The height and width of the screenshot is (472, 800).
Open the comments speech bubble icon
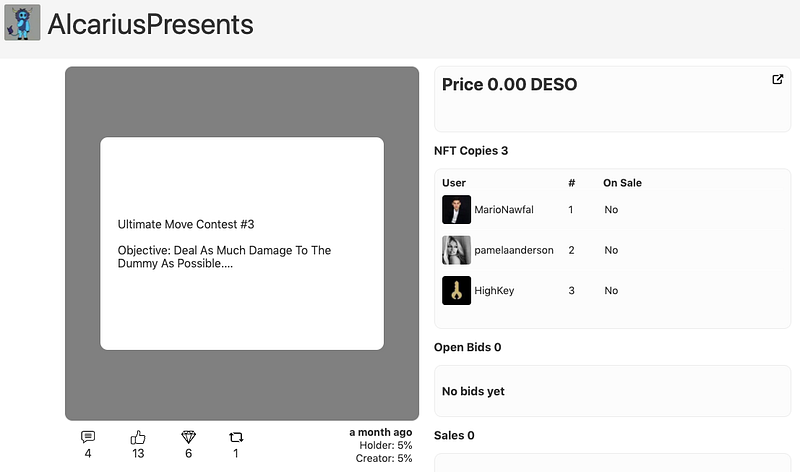pos(88,437)
